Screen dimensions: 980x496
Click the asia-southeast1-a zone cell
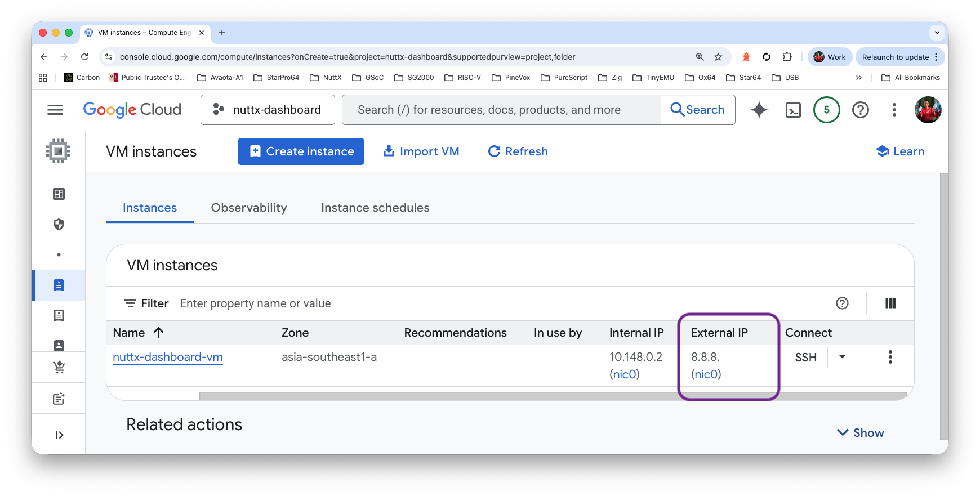click(x=329, y=357)
